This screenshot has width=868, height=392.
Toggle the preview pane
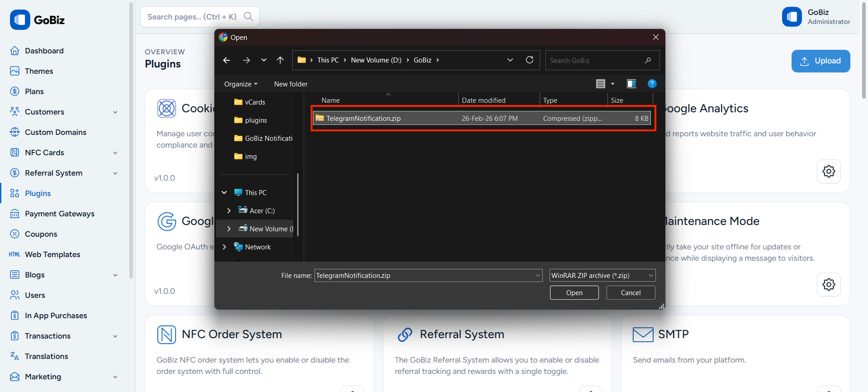tap(631, 84)
